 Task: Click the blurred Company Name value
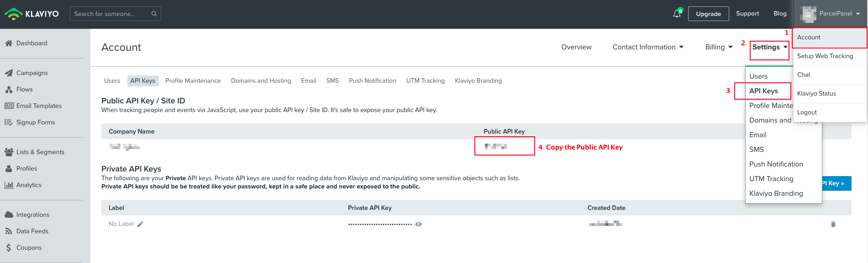coord(124,147)
